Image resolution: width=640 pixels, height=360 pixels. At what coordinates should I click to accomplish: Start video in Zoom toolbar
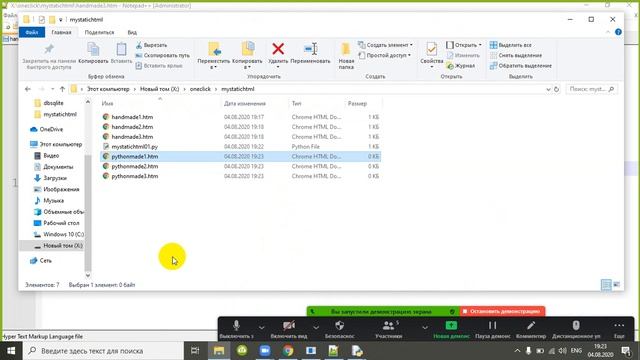coord(289,329)
